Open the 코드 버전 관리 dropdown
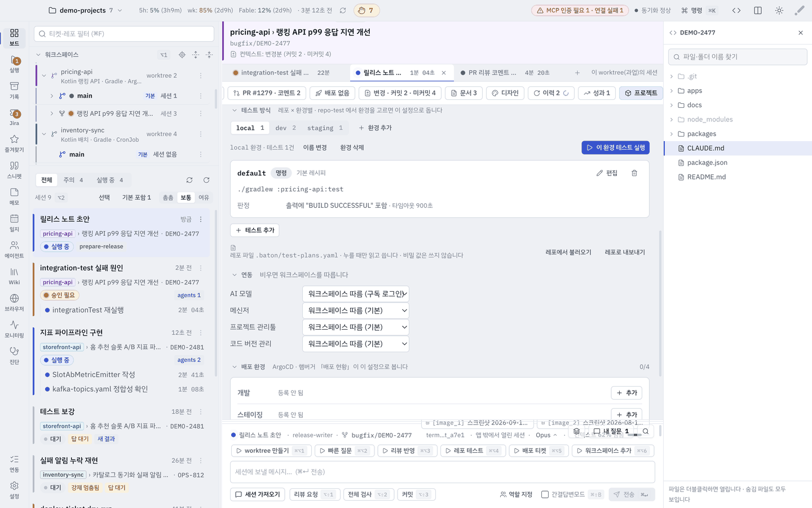Screen dimensions: 812x508 pos(356,344)
